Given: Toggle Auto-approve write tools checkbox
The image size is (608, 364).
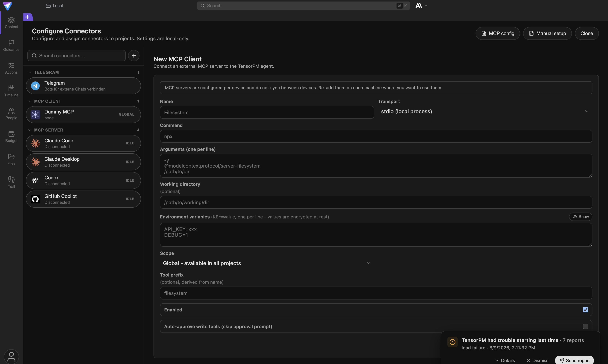Looking at the screenshot, I should (x=585, y=326).
